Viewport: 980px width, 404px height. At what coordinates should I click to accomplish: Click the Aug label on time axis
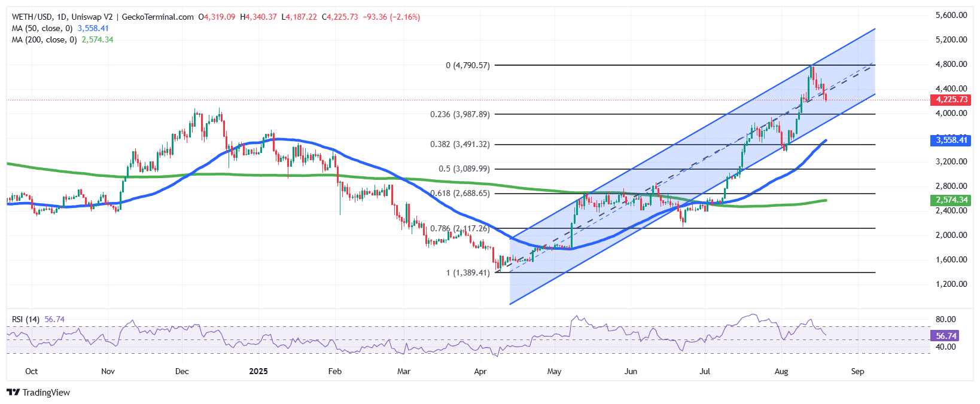coord(781,371)
